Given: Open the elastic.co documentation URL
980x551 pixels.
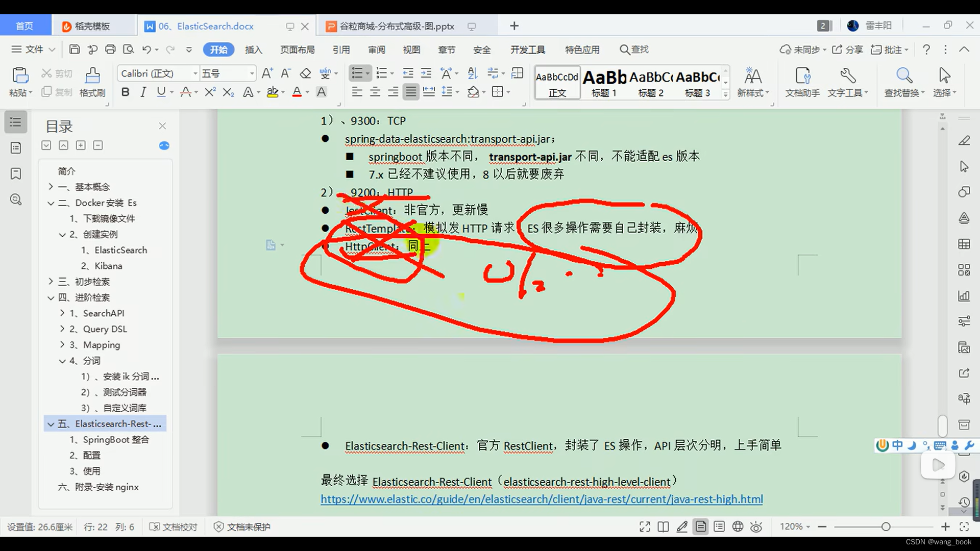Looking at the screenshot, I should point(541,499).
